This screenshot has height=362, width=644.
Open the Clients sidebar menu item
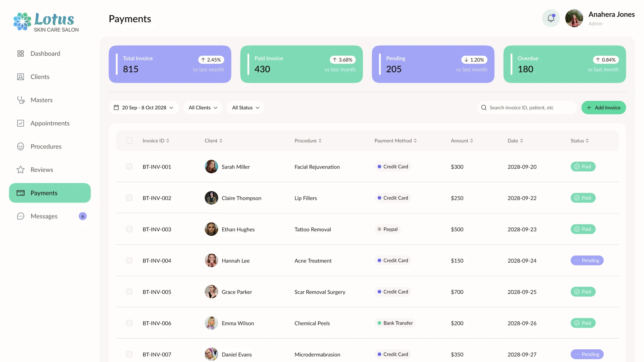[x=40, y=77]
